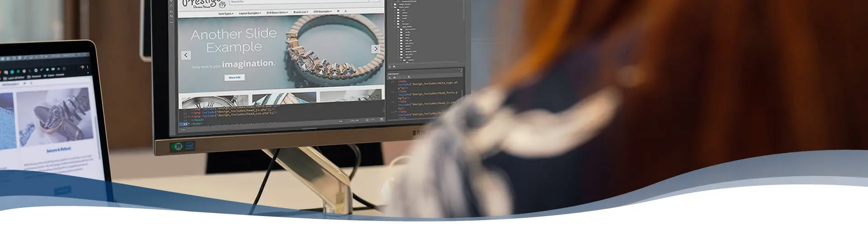Open the CMS Examples dropdown
Screen dimensions: 868x226
coord(322,12)
